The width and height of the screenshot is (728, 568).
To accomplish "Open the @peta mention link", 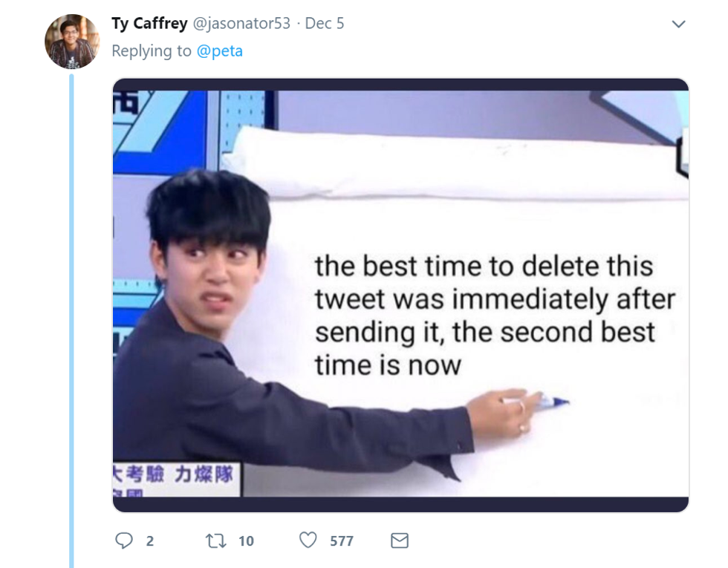I will [x=220, y=50].
